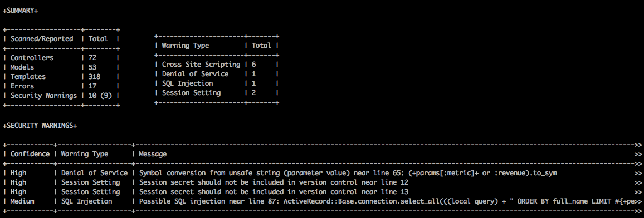This screenshot has height=218, width=644.
Task: Click the Warning Type header in summary table
Action: (185, 46)
